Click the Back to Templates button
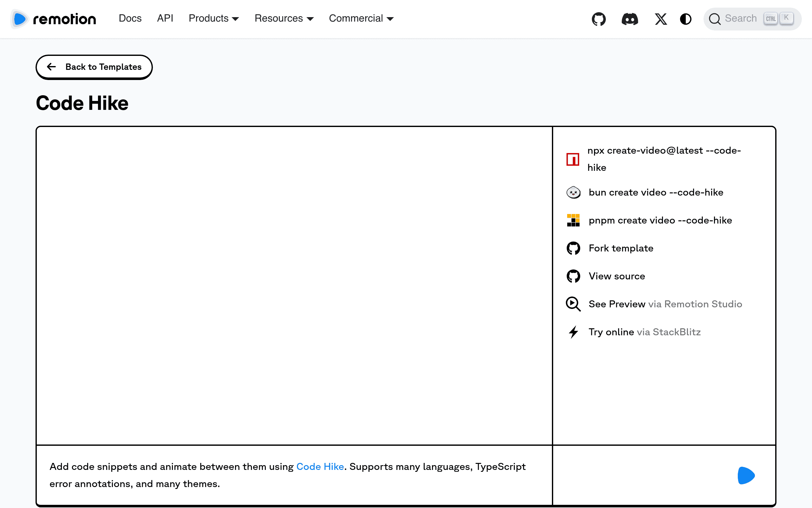The image size is (812, 508). click(x=94, y=67)
